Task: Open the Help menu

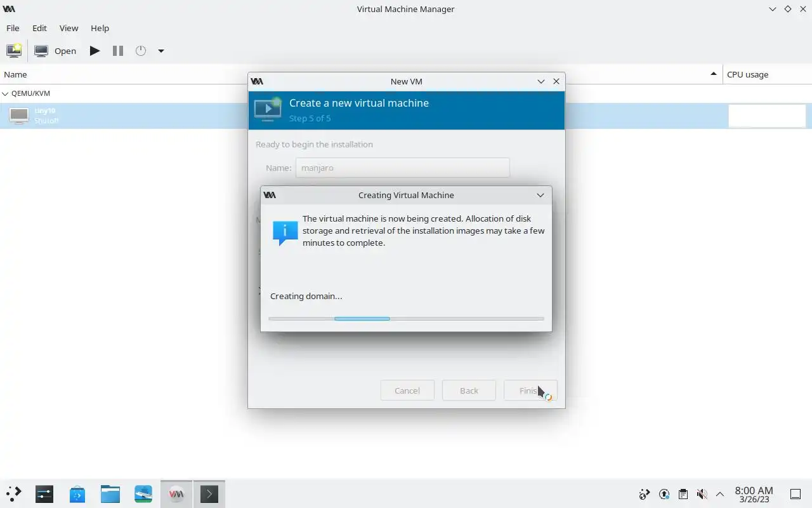Action: [x=100, y=28]
